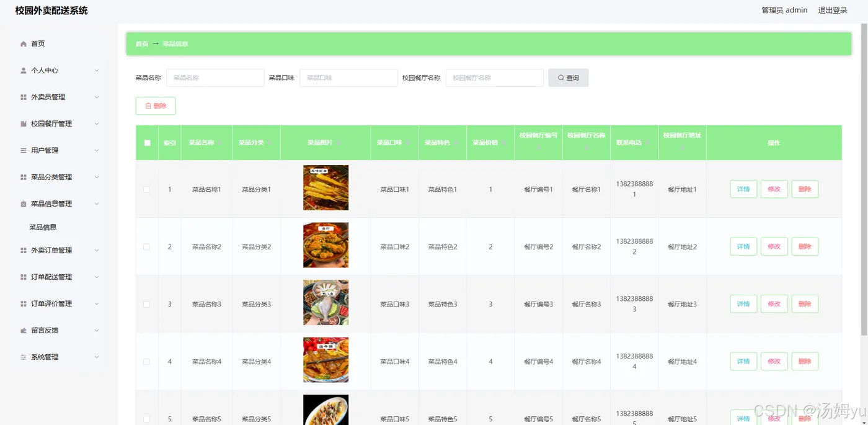The image size is (868, 425).
Task: Click the cell text 餐厅地址2
Action: [682, 247]
